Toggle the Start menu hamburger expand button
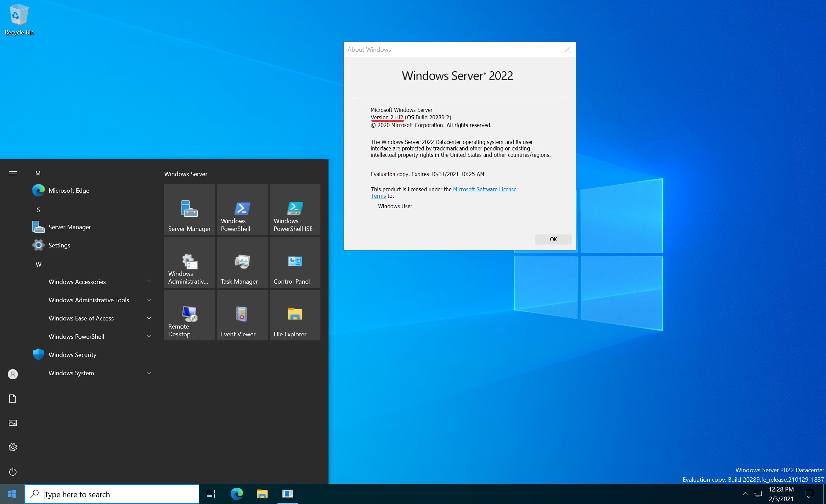826x504 pixels. tap(13, 173)
